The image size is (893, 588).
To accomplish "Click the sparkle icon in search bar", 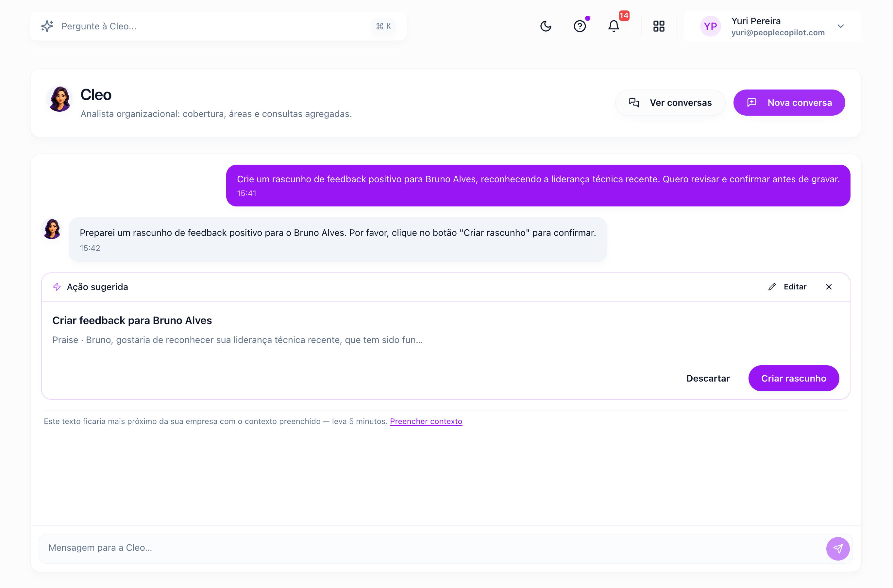I will [47, 26].
